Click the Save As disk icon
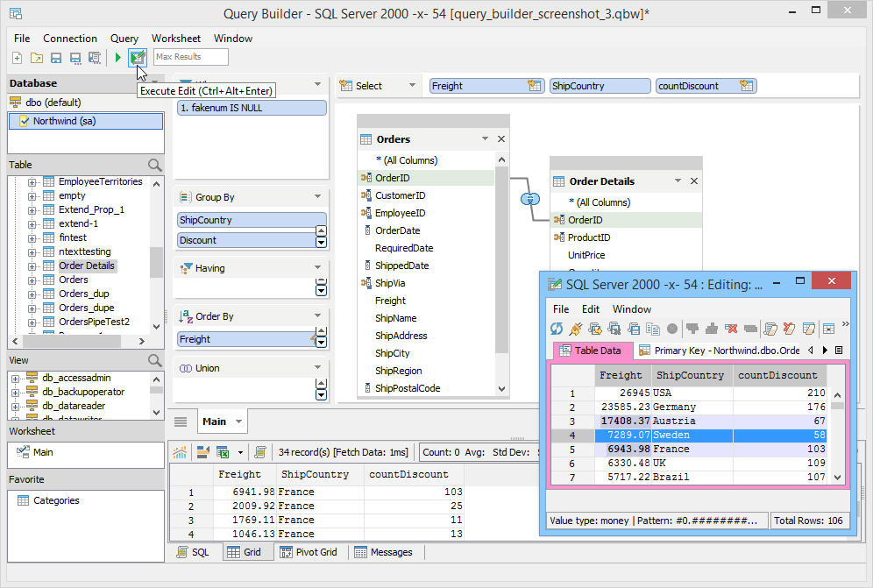The image size is (873, 588). tap(75, 57)
